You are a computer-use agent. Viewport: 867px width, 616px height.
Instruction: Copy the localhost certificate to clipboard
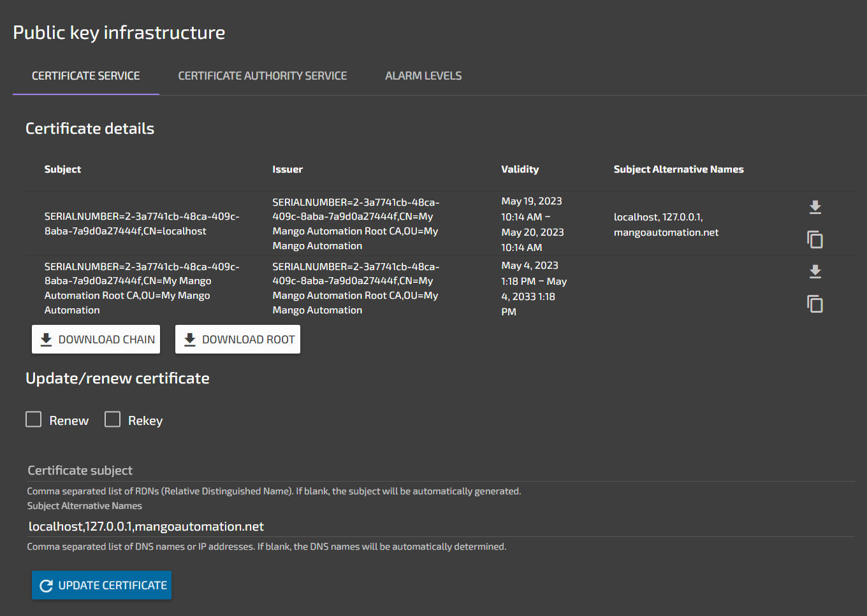click(815, 240)
